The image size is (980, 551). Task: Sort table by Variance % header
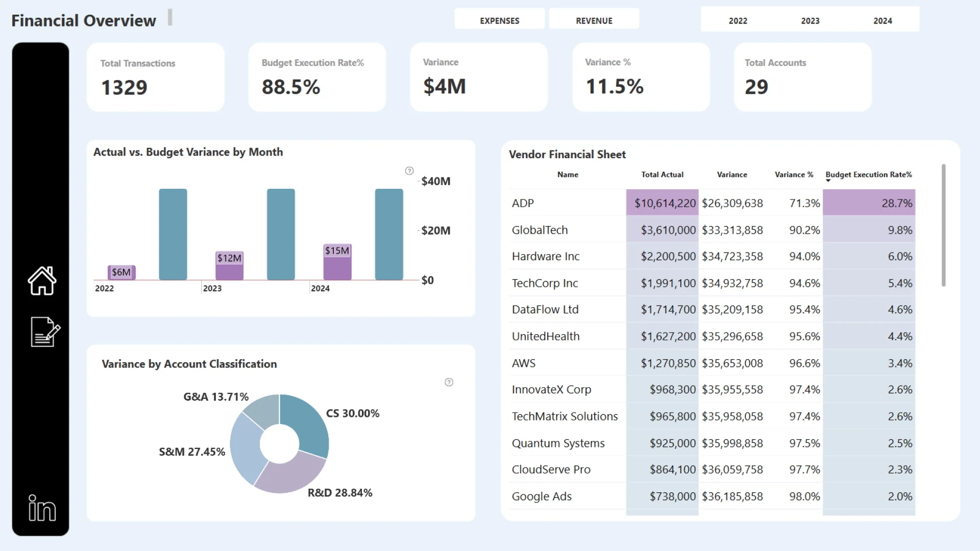click(794, 174)
